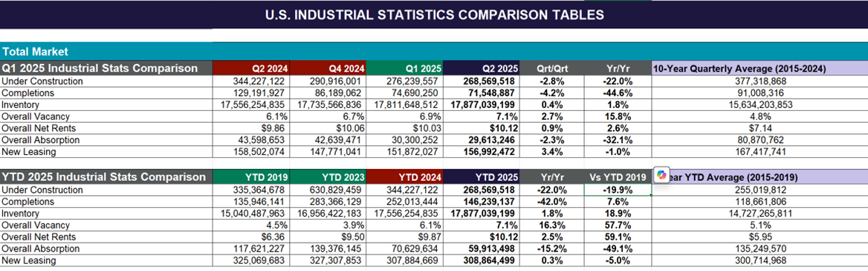Click the '10-Year Quarterly Average (2015-2024)' header
Screen dimensions: 868x271
759,68
